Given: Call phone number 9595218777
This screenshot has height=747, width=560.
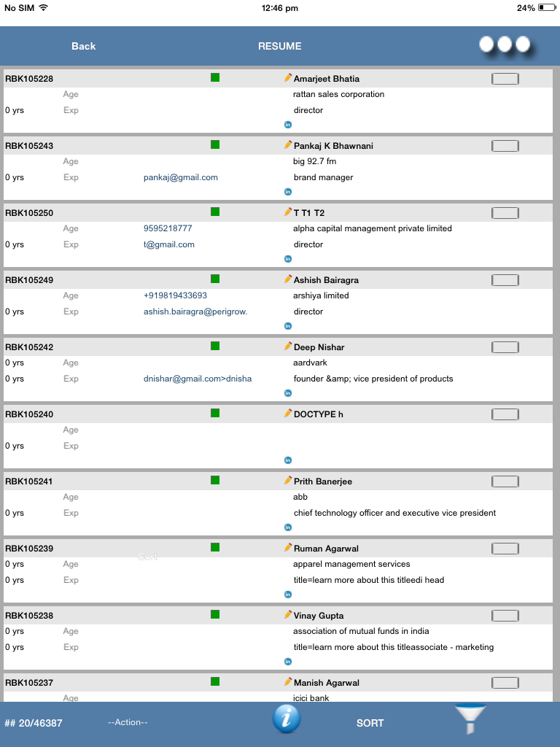Looking at the screenshot, I should point(168,228).
